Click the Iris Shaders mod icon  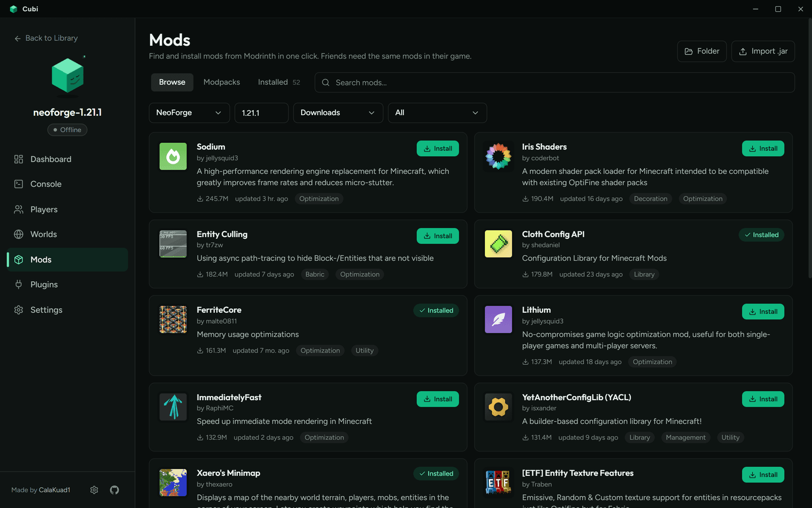[498, 156]
